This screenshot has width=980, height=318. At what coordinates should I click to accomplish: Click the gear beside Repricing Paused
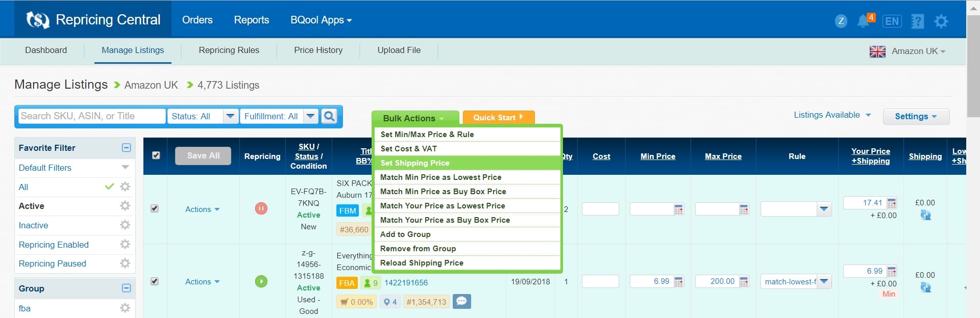click(x=125, y=263)
